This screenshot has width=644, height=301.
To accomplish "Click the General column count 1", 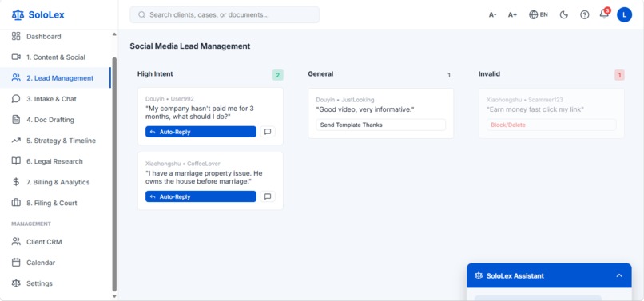I will tap(449, 75).
